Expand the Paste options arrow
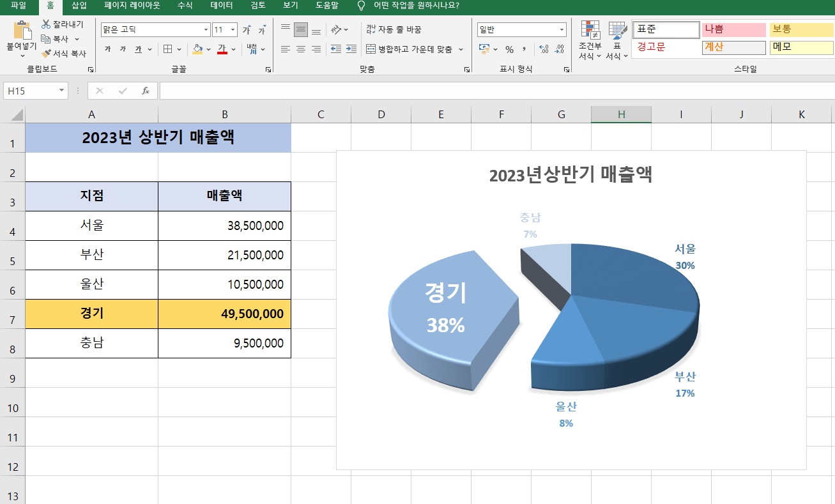 pyautogui.click(x=22, y=56)
